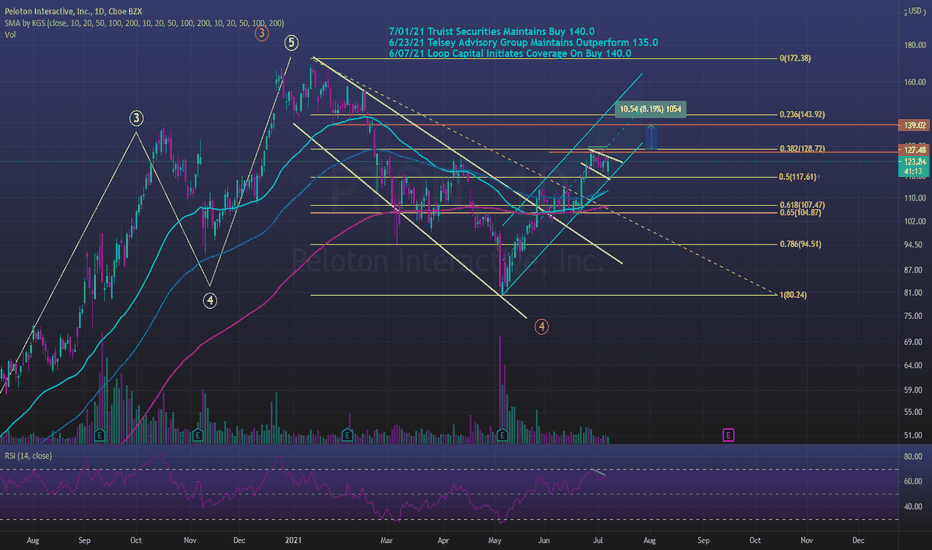Click the orange 127.48 price line tag

914,150
